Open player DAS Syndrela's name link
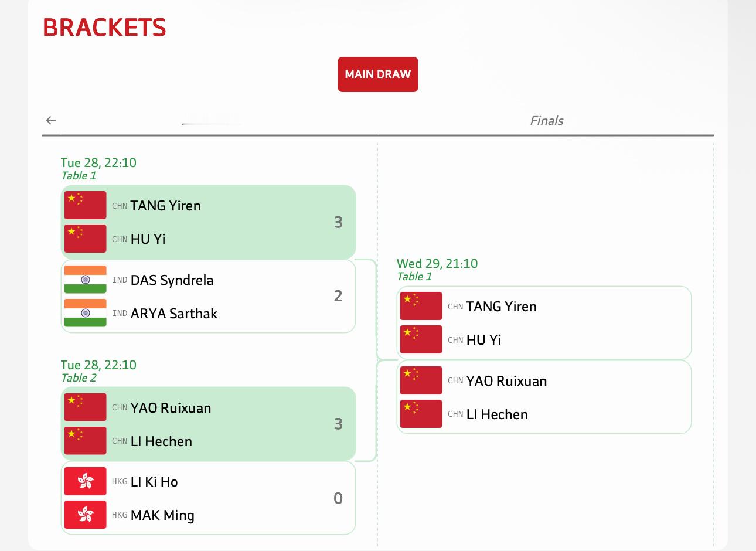756x551 pixels. [x=172, y=280]
